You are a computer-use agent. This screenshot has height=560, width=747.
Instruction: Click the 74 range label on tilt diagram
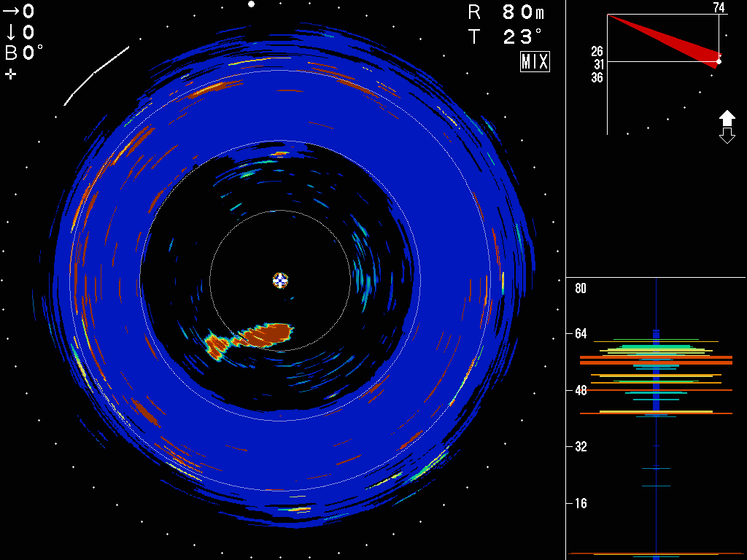[719, 7]
